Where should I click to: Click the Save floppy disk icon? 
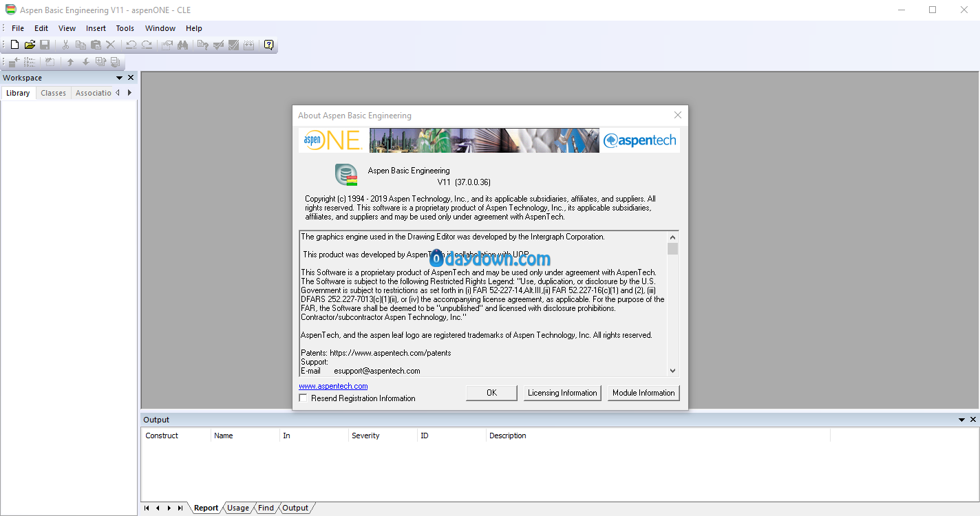(45, 45)
